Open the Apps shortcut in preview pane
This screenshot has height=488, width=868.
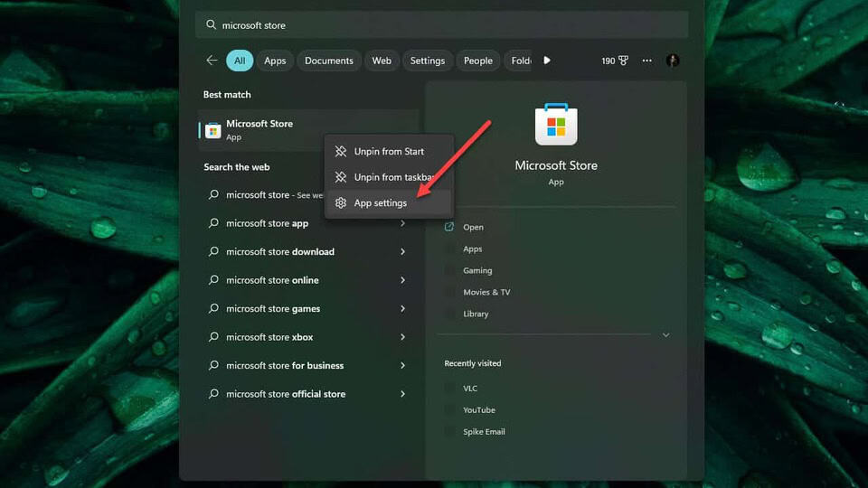coord(472,249)
